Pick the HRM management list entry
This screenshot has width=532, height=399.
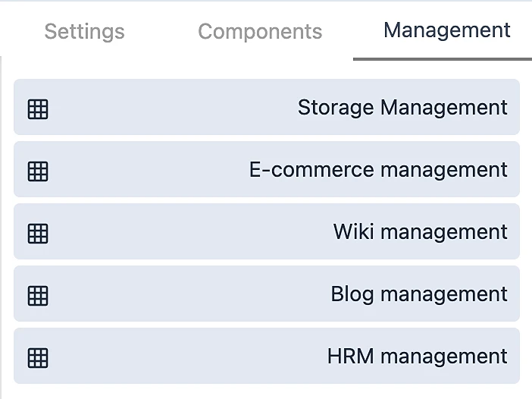(x=267, y=357)
